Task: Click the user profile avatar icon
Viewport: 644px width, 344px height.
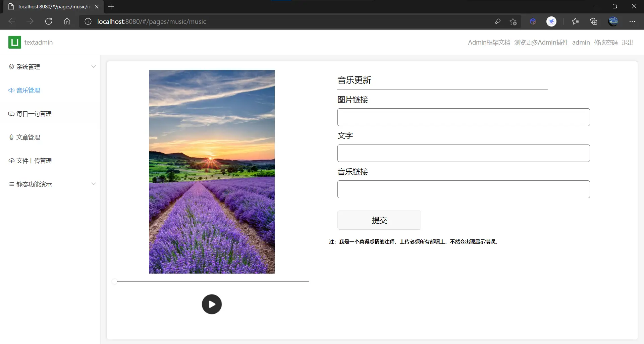Action: pos(613,21)
